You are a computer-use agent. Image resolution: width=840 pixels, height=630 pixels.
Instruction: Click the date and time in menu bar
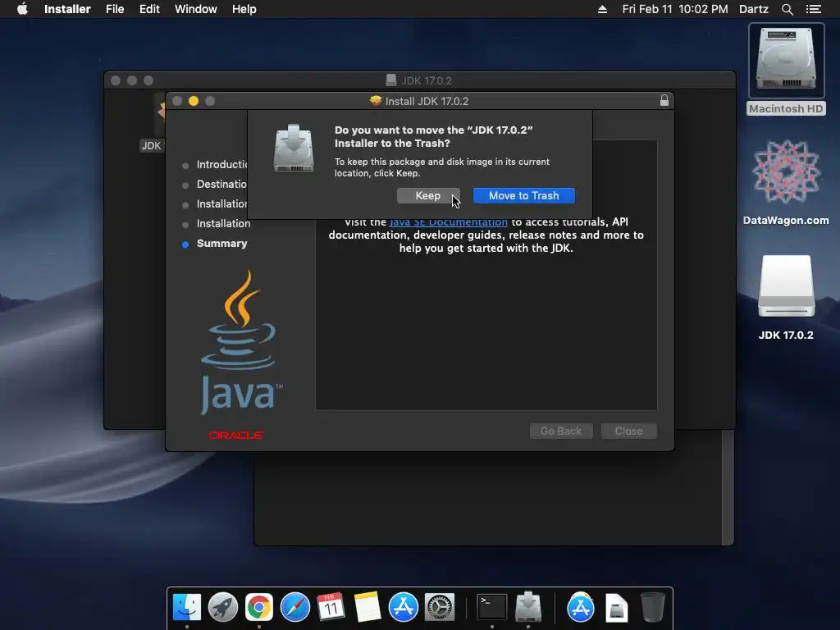[675, 9]
